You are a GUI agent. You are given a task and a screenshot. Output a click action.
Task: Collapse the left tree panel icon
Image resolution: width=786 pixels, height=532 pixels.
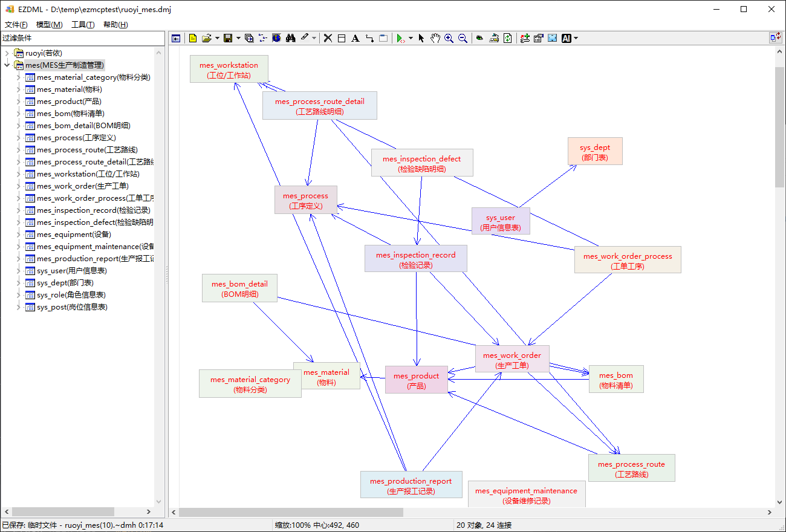(x=176, y=38)
